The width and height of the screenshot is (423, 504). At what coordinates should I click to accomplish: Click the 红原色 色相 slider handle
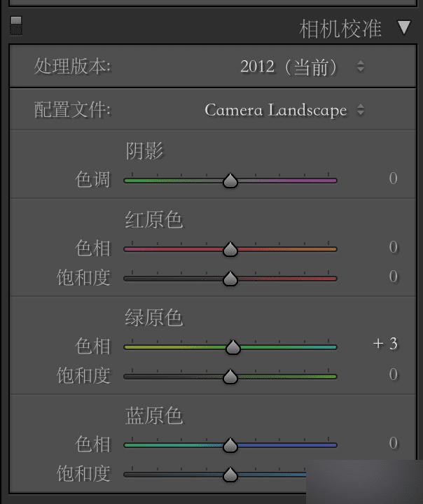tap(230, 249)
